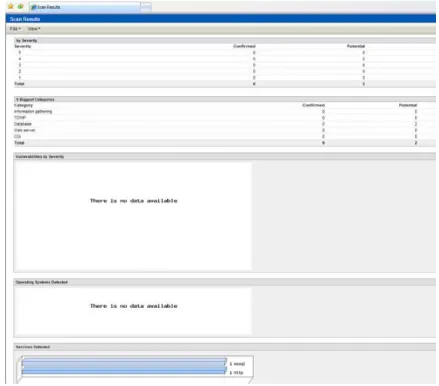Select the Web server category row

coord(225,130)
